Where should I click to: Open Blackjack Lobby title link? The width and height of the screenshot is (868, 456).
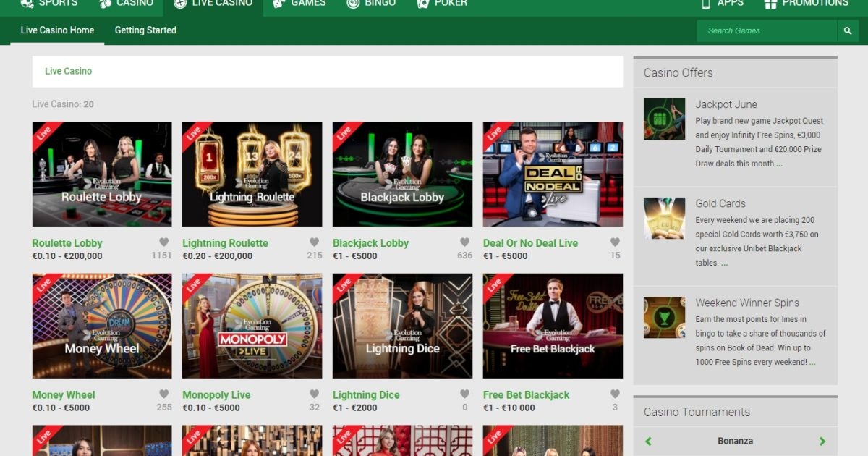coord(370,243)
